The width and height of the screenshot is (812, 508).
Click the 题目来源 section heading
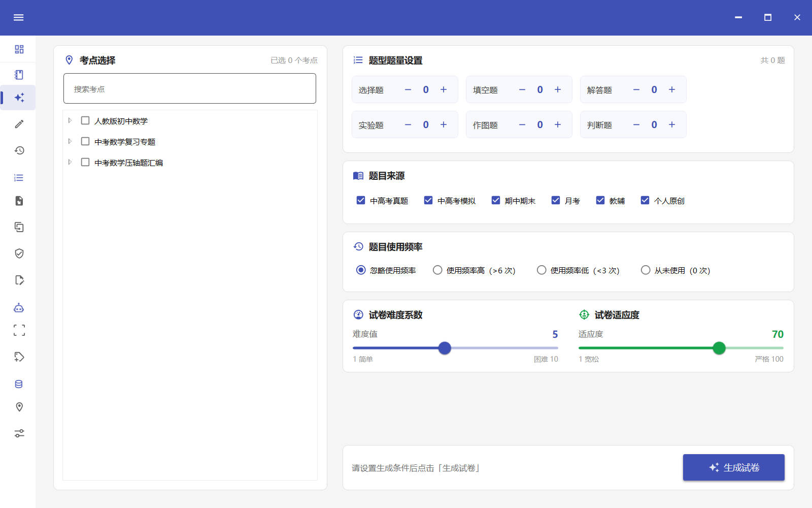pos(386,176)
